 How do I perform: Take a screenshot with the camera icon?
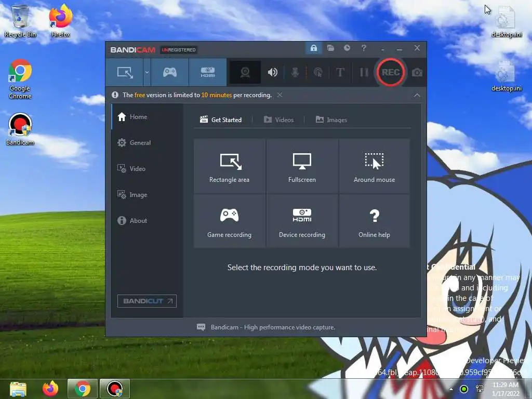click(417, 73)
